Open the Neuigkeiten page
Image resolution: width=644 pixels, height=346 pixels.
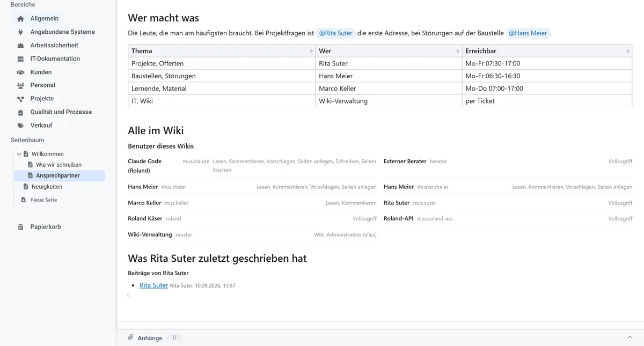point(47,187)
